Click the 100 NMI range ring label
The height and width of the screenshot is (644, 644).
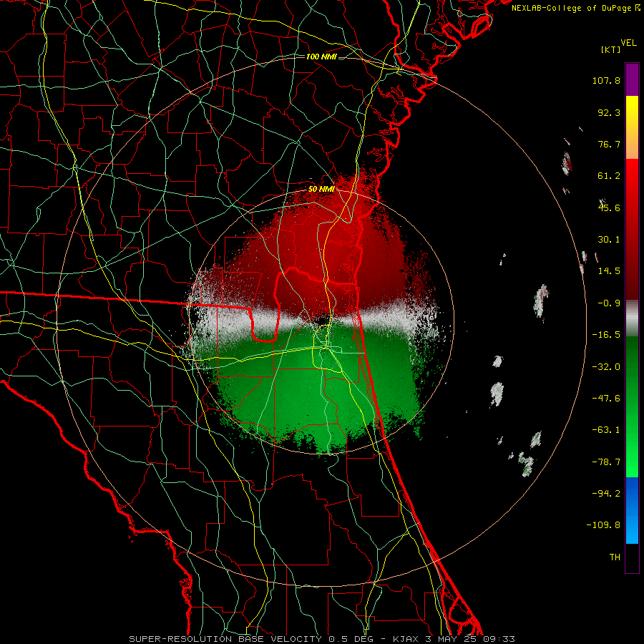tap(321, 57)
